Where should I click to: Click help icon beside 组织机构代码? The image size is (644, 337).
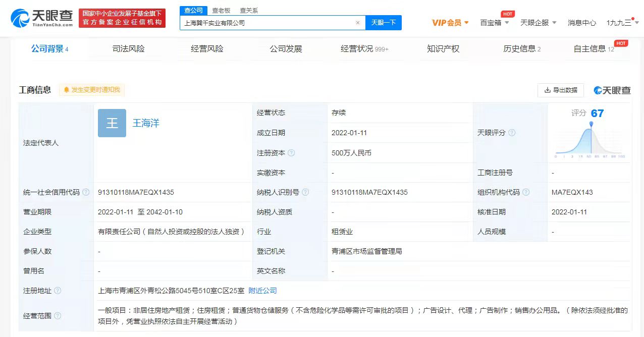click(526, 192)
